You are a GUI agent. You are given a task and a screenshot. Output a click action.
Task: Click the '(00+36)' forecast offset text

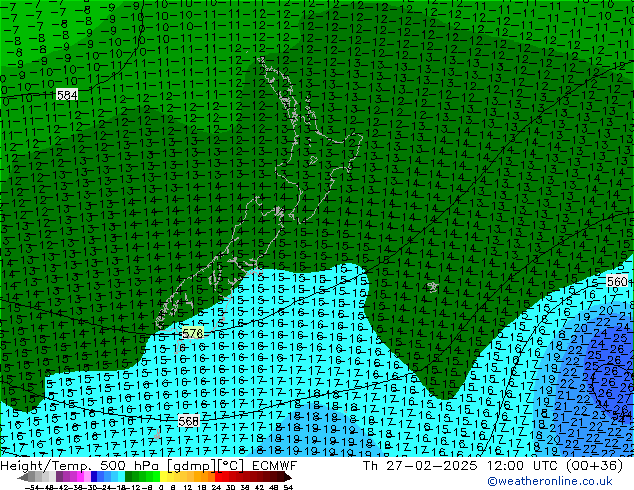(596, 466)
